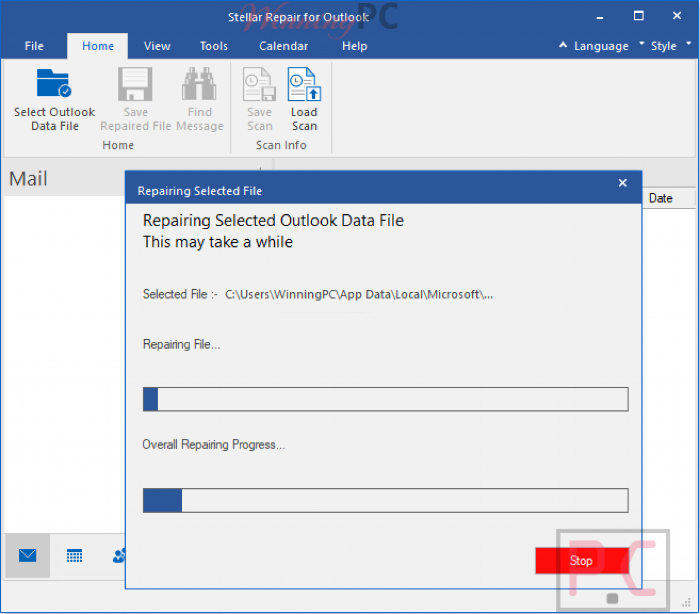The image size is (700, 614).
Task: Click the 'Repairing Selected Outlook Data File' heading
Action: pos(273,221)
